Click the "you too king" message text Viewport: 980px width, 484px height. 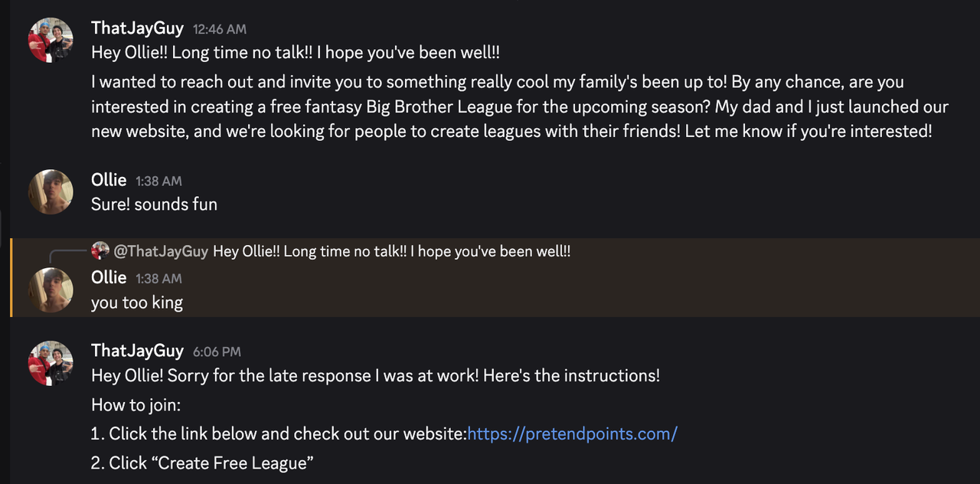point(137,302)
